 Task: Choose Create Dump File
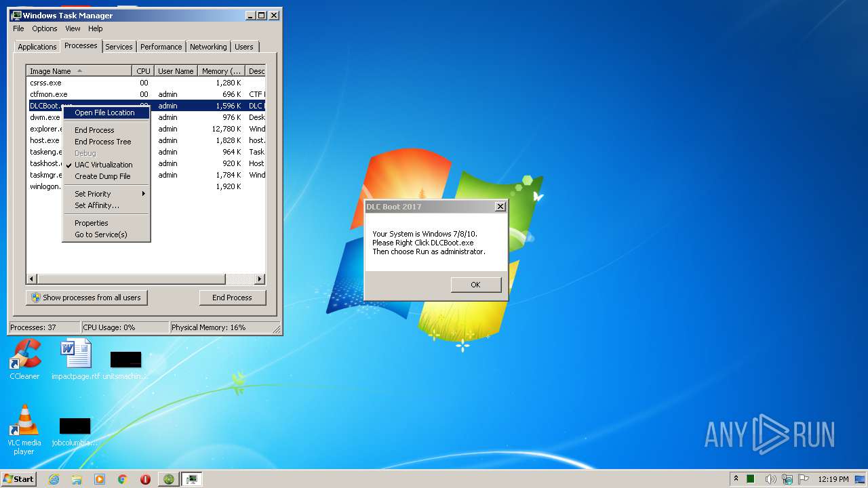coord(106,176)
